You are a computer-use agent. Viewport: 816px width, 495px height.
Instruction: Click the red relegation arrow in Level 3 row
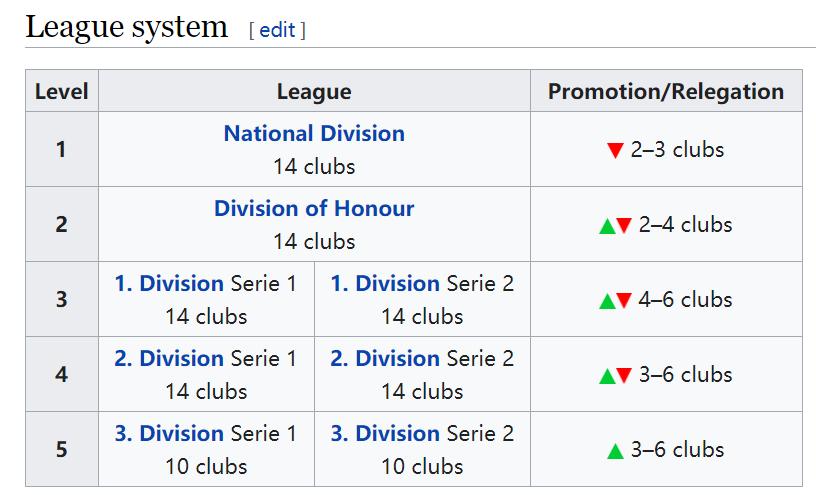(x=624, y=301)
